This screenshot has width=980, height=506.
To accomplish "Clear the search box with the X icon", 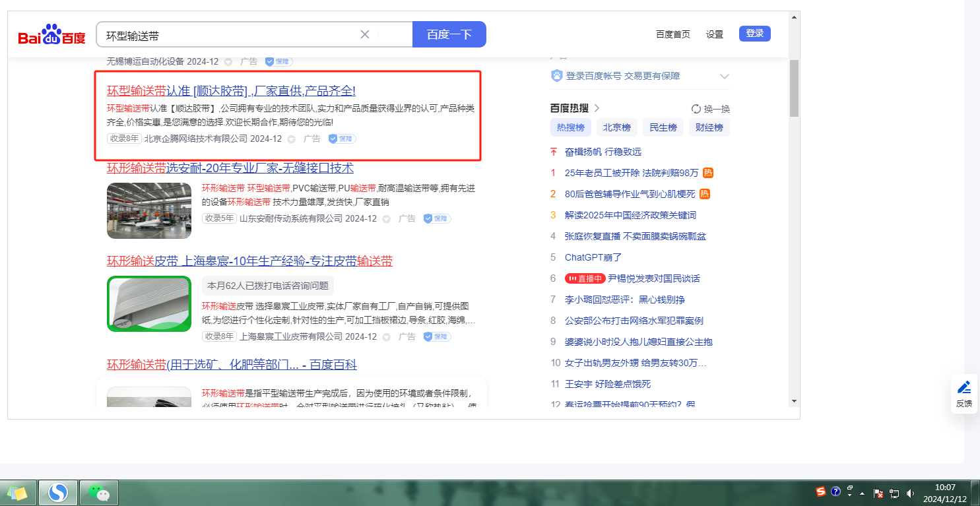I will [364, 34].
